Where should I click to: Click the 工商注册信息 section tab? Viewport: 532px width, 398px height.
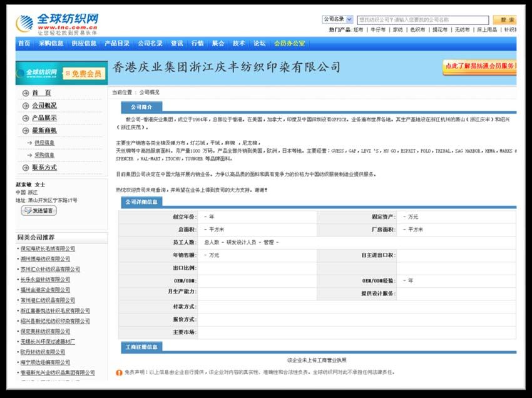pos(141,347)
